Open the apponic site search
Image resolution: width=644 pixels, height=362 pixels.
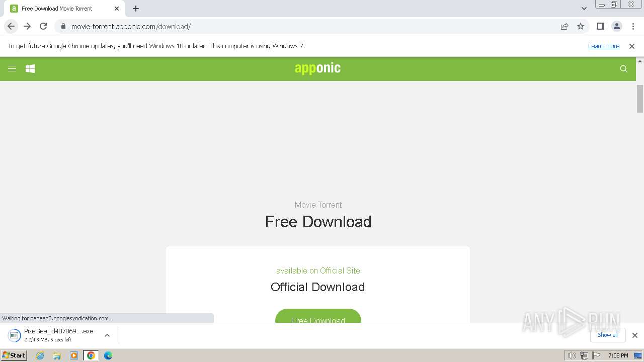click(624, 69)
